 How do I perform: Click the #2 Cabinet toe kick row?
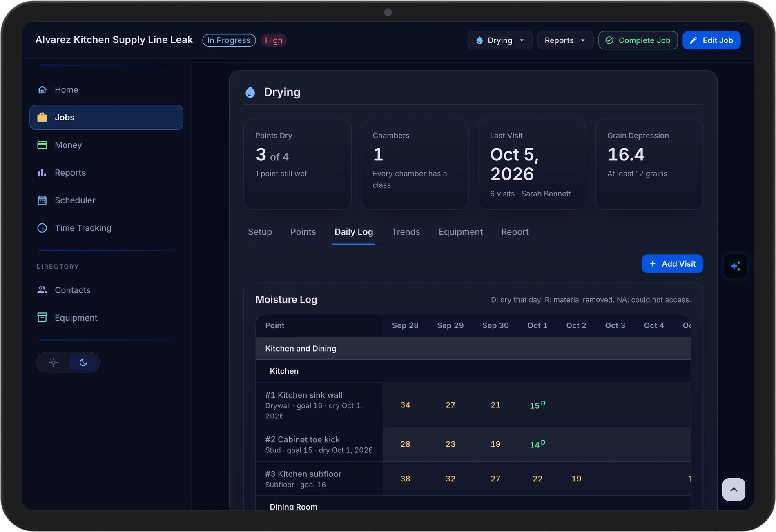point(473,444)
